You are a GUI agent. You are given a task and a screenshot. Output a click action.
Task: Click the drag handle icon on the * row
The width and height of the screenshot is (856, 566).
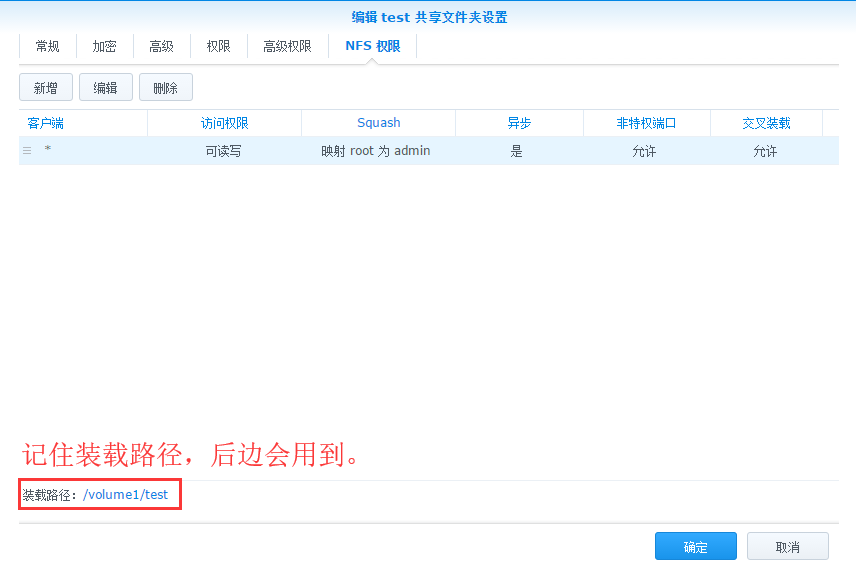[x=27, y=151]
